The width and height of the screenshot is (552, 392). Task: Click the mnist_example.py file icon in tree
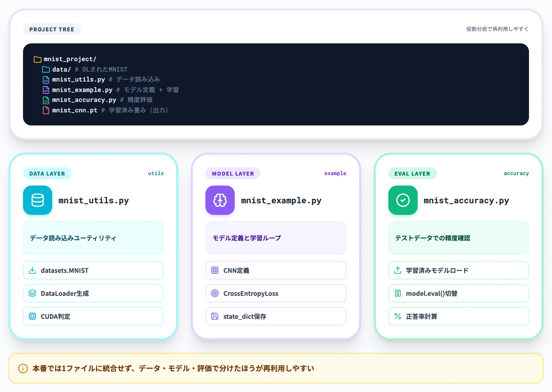(46, 90)
